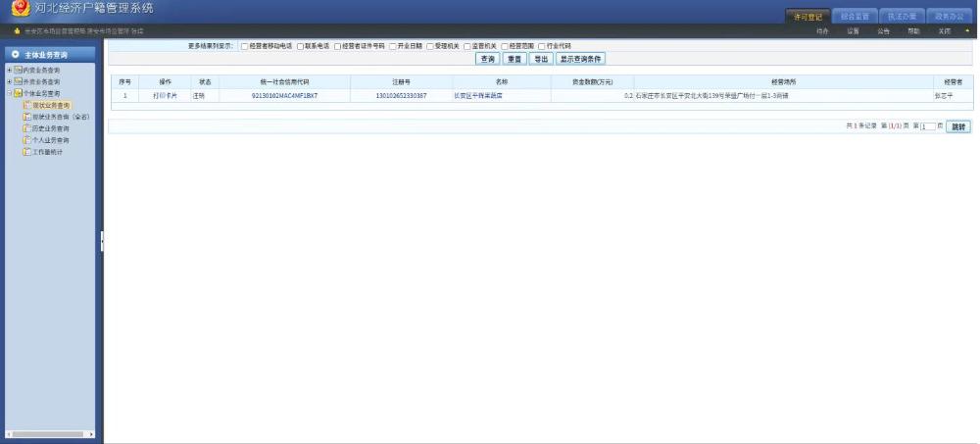The image size is (980, 444).
Task: Expand the 外资业务查询 tree node
Action: coord(9,81)
